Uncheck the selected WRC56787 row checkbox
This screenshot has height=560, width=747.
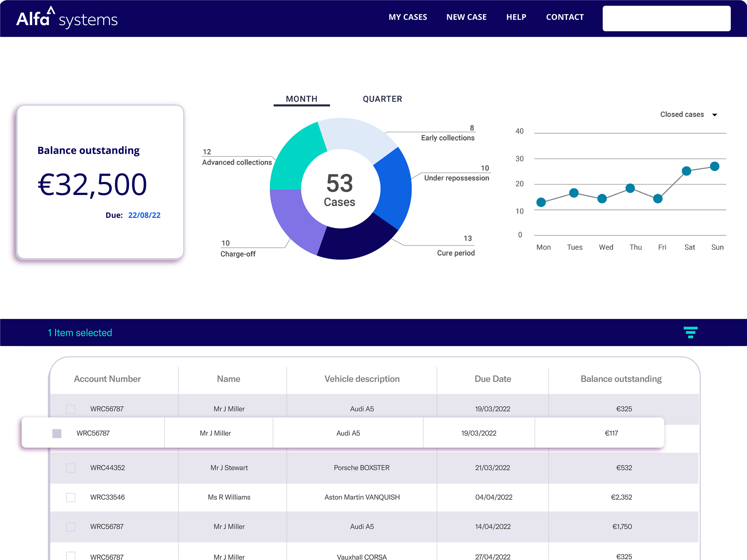tap(57, 433)
